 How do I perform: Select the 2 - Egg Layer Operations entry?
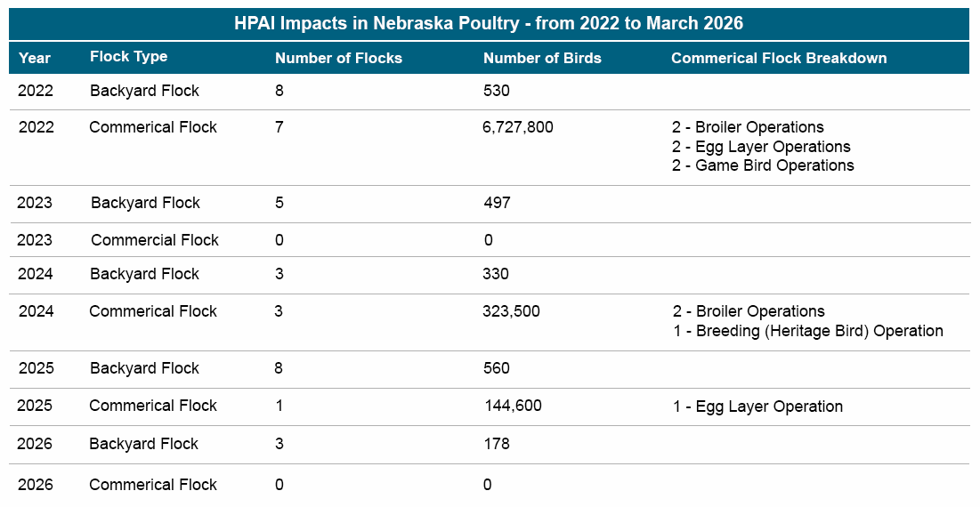(761, 147)
